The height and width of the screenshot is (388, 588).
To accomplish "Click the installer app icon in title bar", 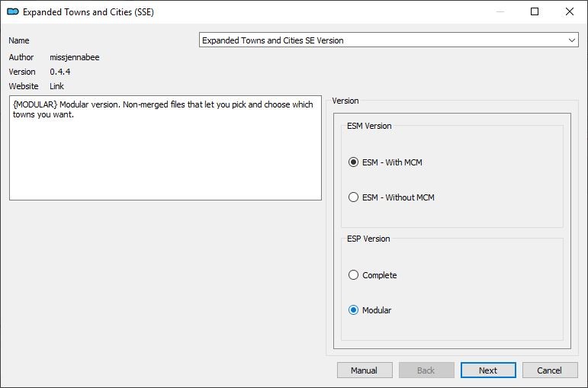I will click(13, 11).
